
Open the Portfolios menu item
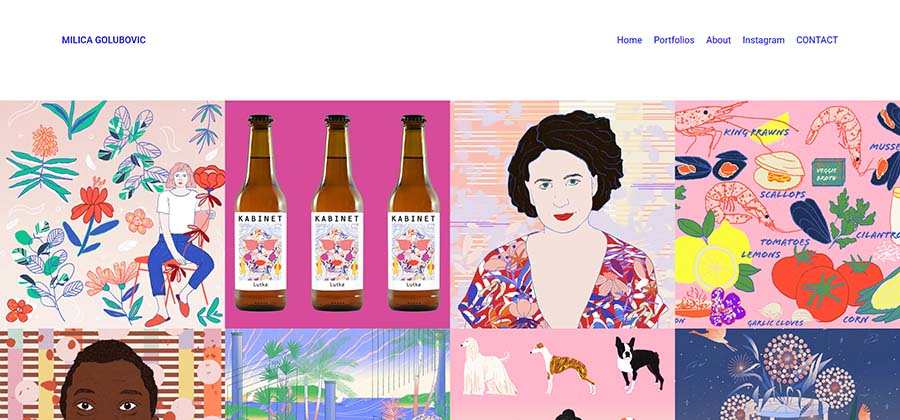674,40
